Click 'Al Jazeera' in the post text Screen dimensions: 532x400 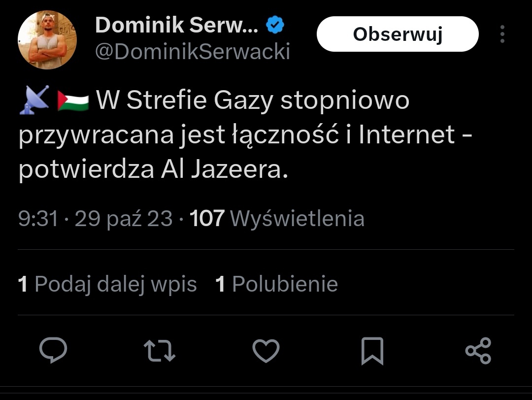point(224,169)
